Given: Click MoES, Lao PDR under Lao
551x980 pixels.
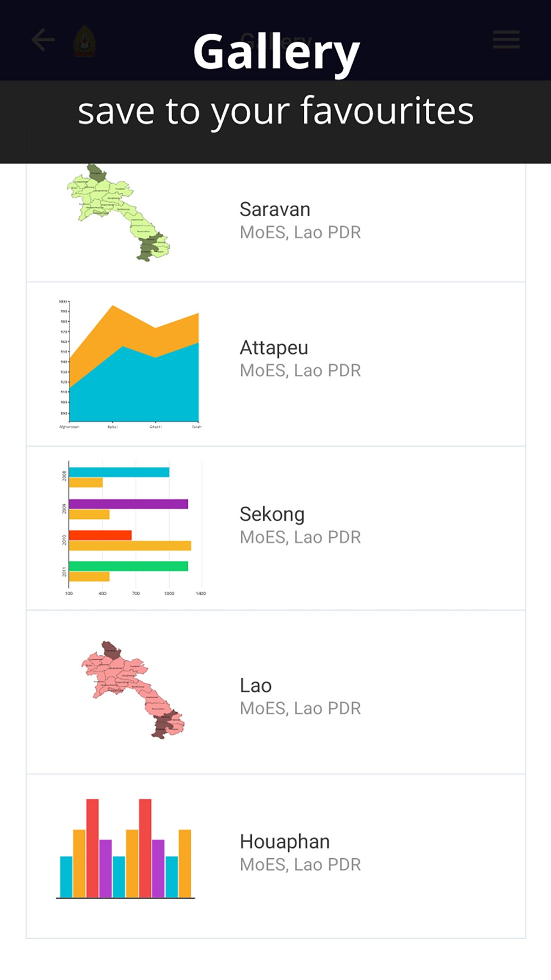Looking at the screenshot, I should [x=300, y=709].
